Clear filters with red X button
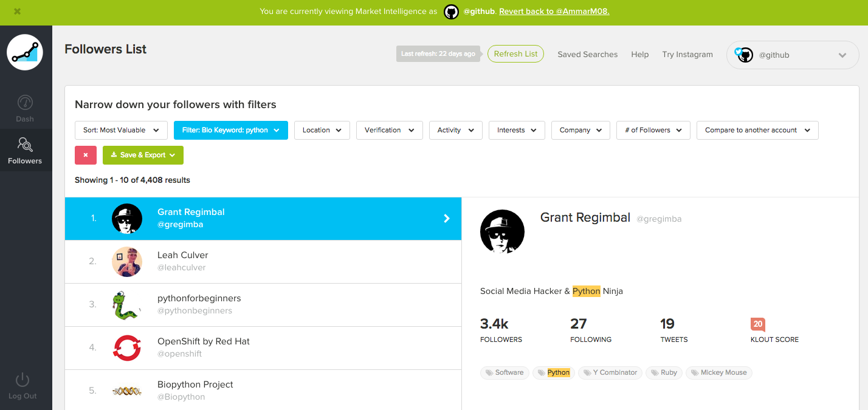Viewport: 868px width, 410px height. point(86,155)
